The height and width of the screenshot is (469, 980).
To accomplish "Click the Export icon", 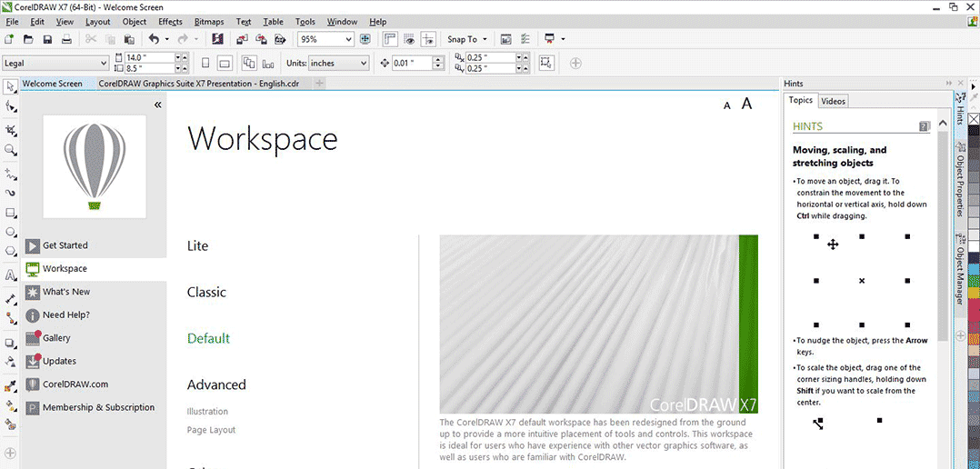I will [261, 39].
